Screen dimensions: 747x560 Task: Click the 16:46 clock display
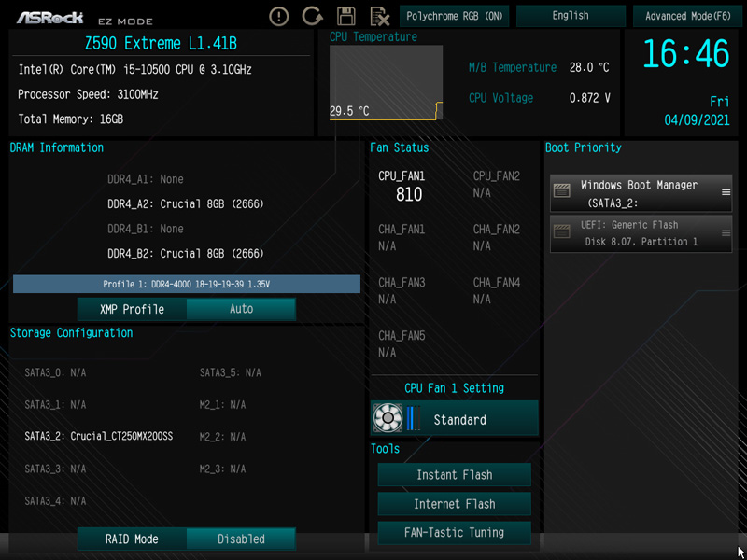click(686, 54)
